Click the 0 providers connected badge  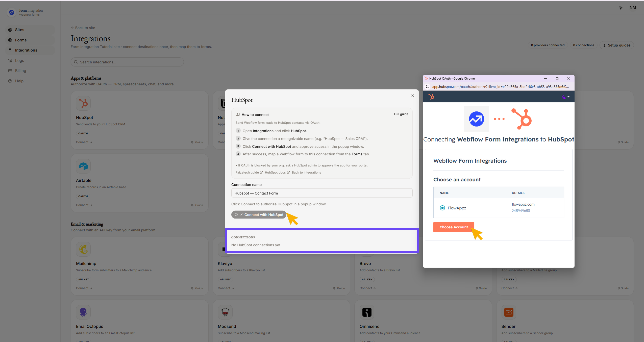(x=548, y=45)
